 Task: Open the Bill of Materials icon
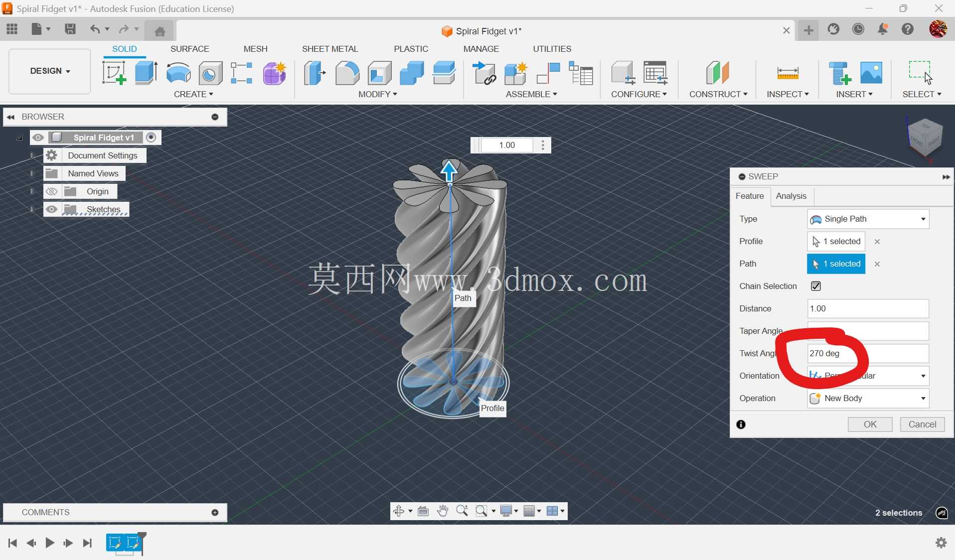click(x=581, y=73)
